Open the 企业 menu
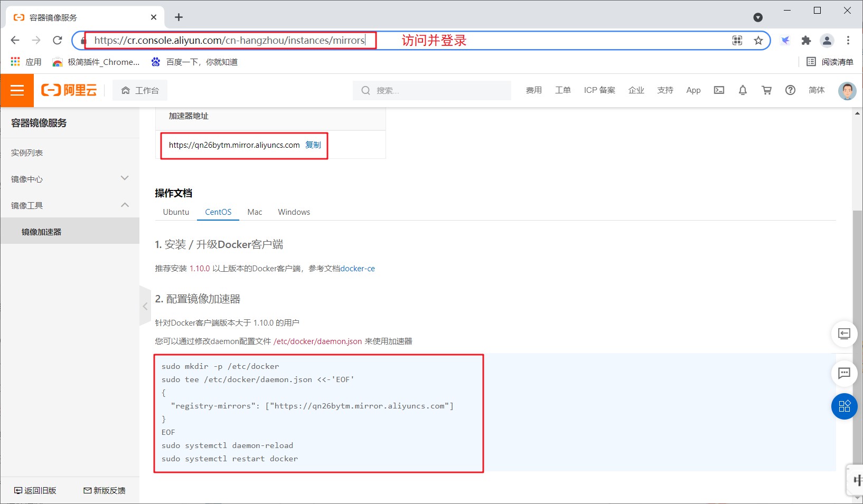 (x=636, y=90)
